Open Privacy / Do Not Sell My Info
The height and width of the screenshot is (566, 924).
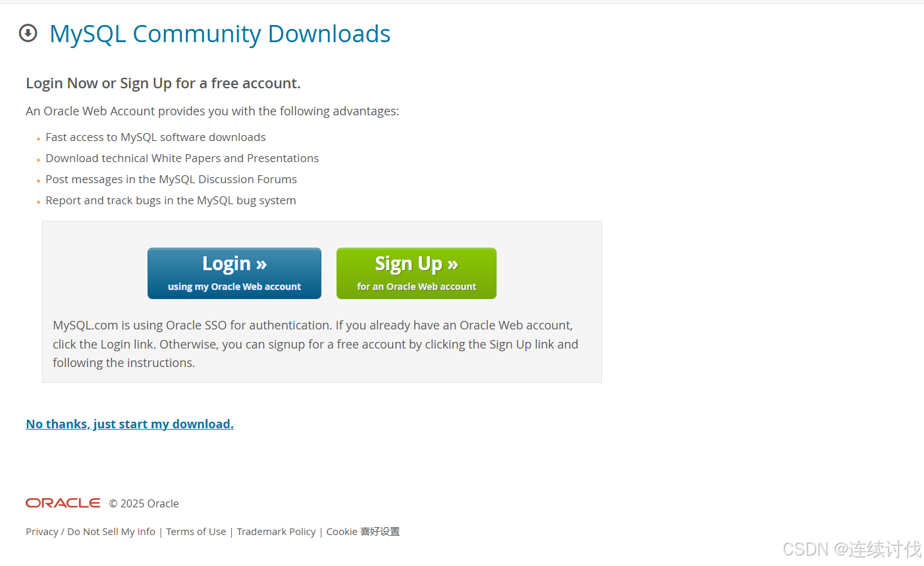(x=91, y=532)
